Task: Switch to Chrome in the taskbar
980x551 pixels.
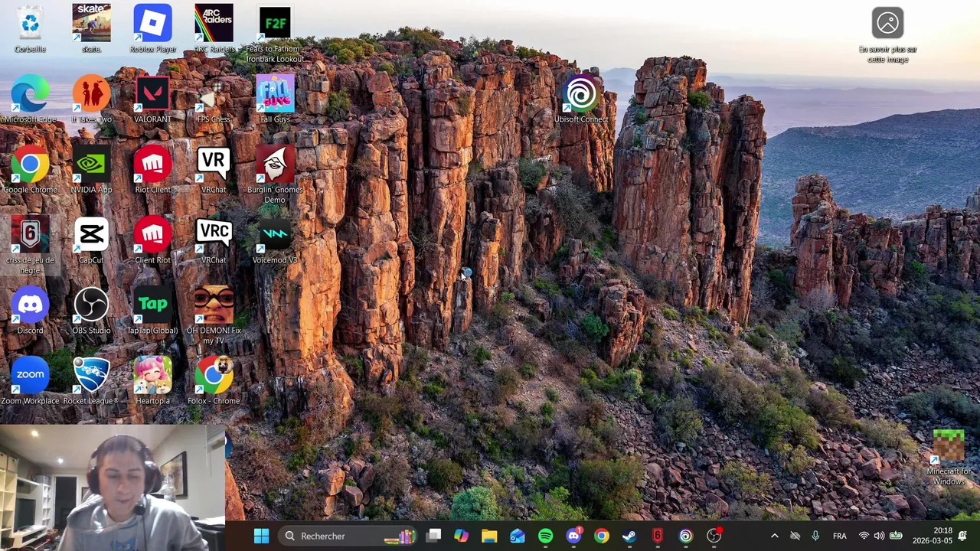Action: (x=602, y=536)
